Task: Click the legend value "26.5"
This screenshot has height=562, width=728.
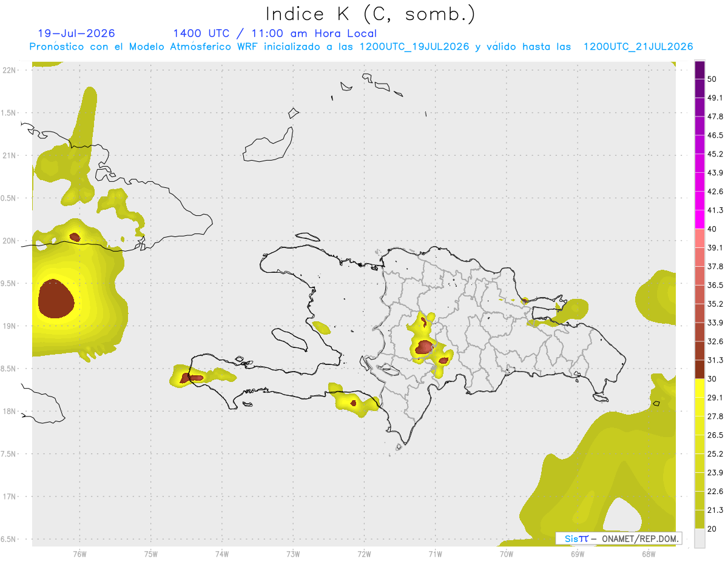Action: [715, 435]
